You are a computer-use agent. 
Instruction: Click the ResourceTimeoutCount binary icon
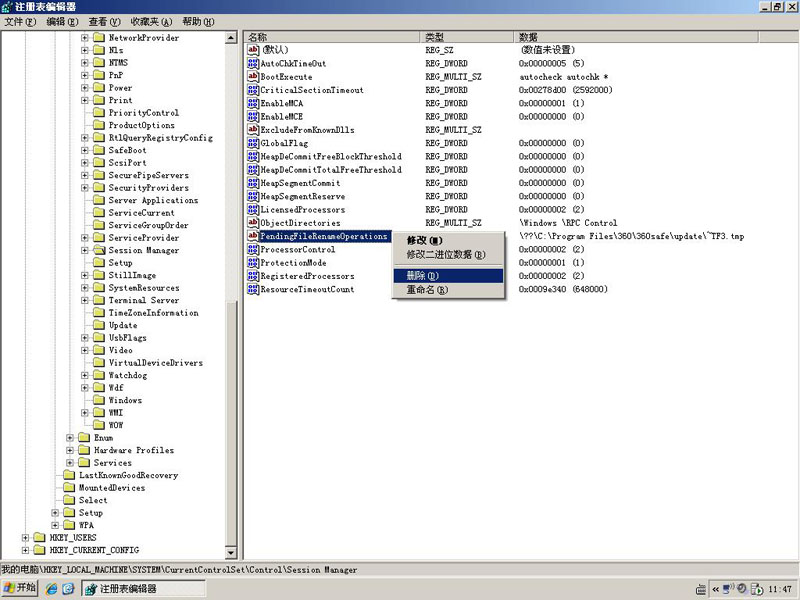coord(253,290)
